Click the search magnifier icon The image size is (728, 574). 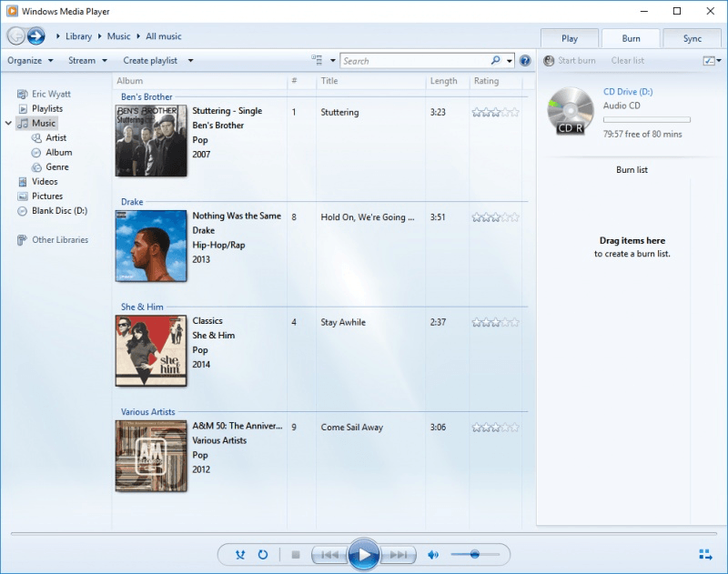coord(496,60)
